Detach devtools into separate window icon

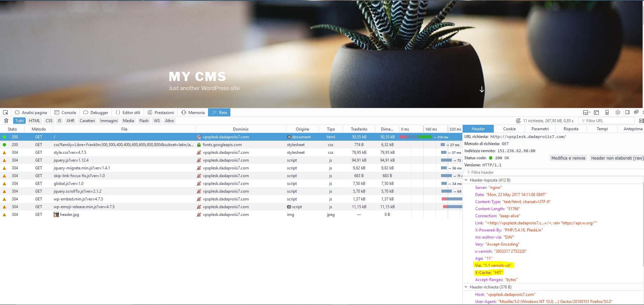636,112
